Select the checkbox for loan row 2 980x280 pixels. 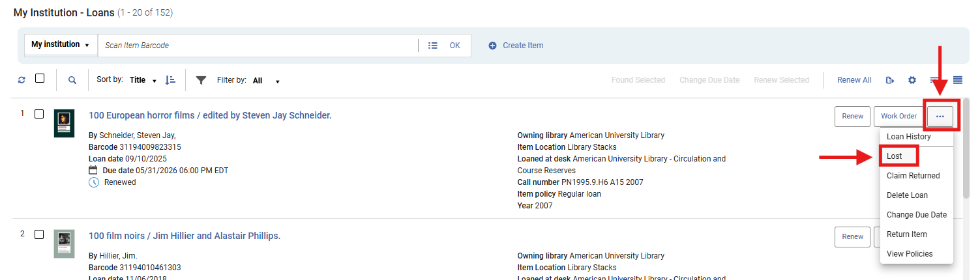(39, 234)
